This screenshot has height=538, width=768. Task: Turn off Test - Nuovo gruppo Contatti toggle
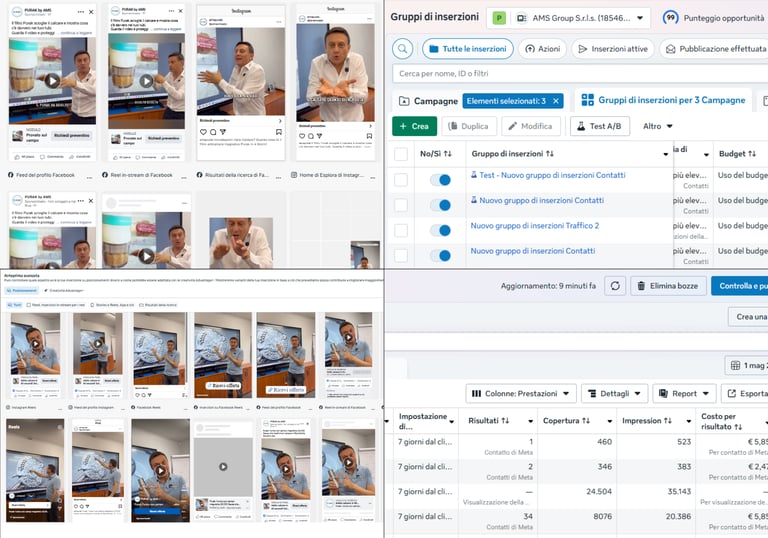click(440, 180)
